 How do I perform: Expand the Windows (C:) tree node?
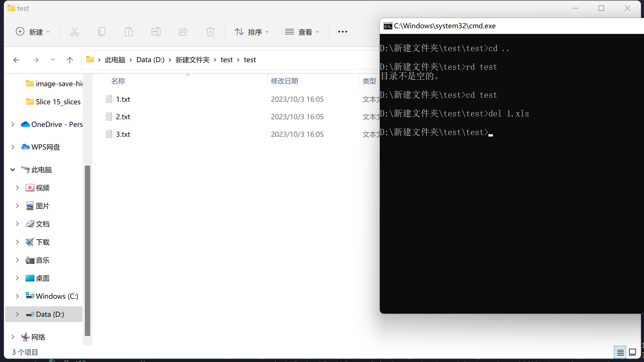(17, 296)
